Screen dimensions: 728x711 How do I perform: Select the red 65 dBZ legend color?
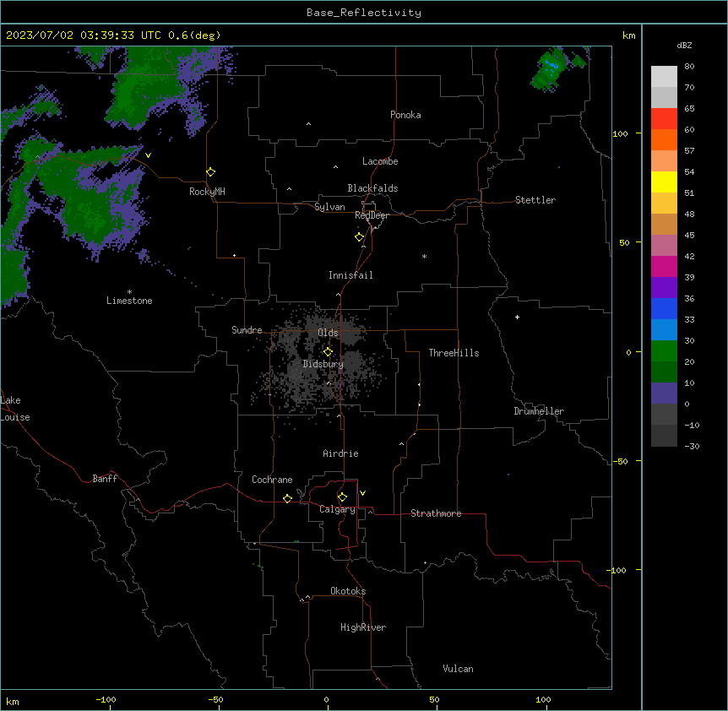click(664, 119)
